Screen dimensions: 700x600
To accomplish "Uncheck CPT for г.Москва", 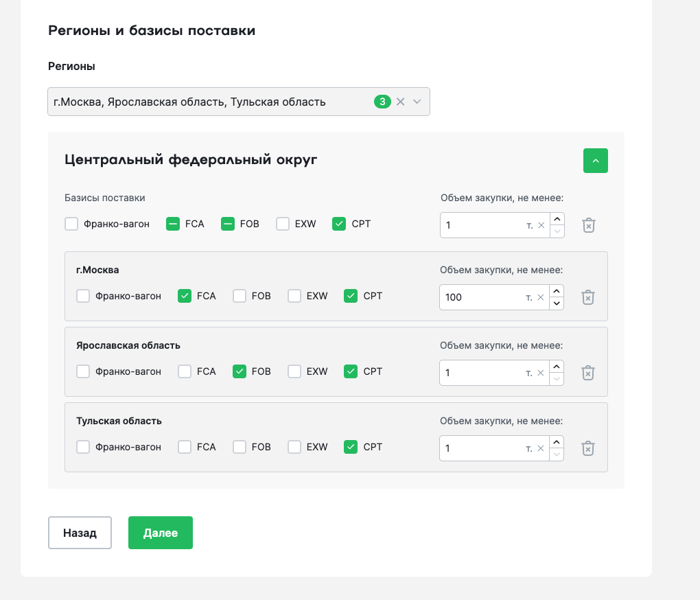I will 351,296.
